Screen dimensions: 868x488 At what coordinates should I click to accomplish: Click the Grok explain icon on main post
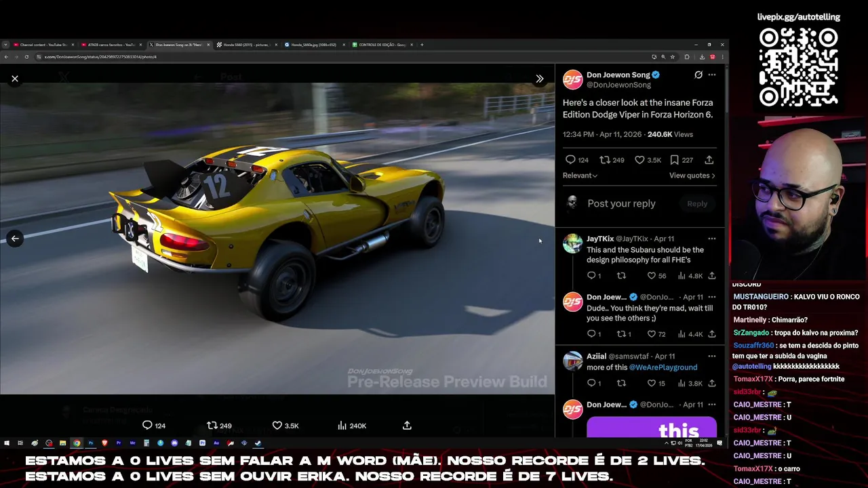pos(698,75)
